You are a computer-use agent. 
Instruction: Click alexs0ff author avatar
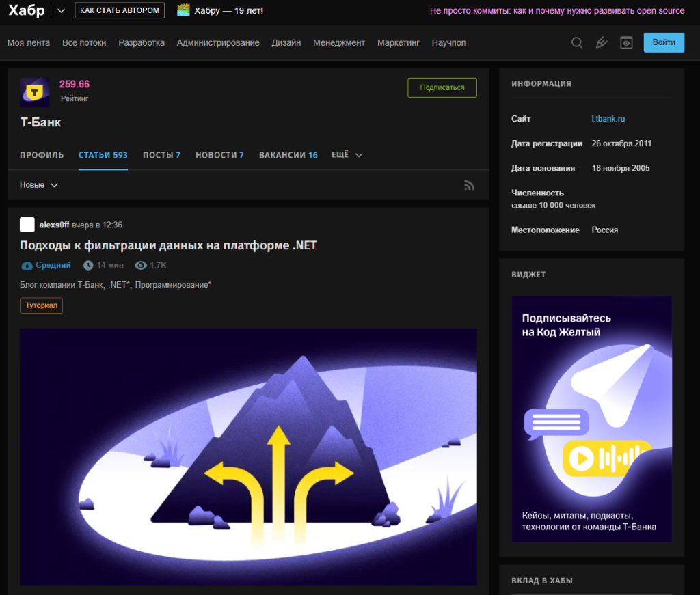(x=27, y=225)
